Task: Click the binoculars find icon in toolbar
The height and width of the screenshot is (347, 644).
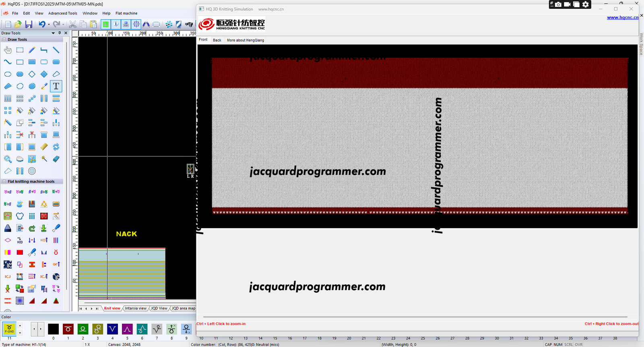Action: (189, 25)
